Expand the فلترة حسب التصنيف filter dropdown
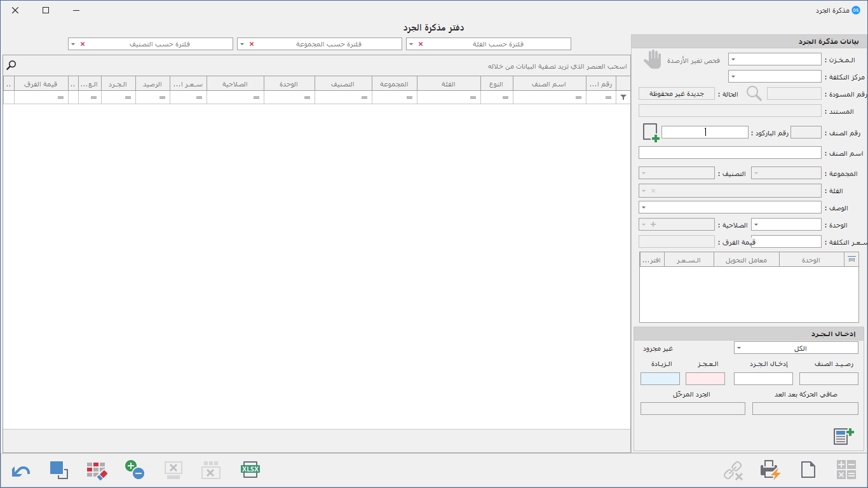The width and height of the screenshot is (868, 488). pyautogui.click(x=73, y=44)
